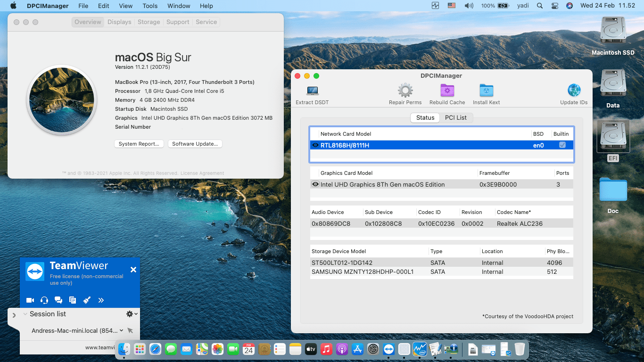Open Software Update from About window
Screen dimensions: 644x362
[195, 144]
